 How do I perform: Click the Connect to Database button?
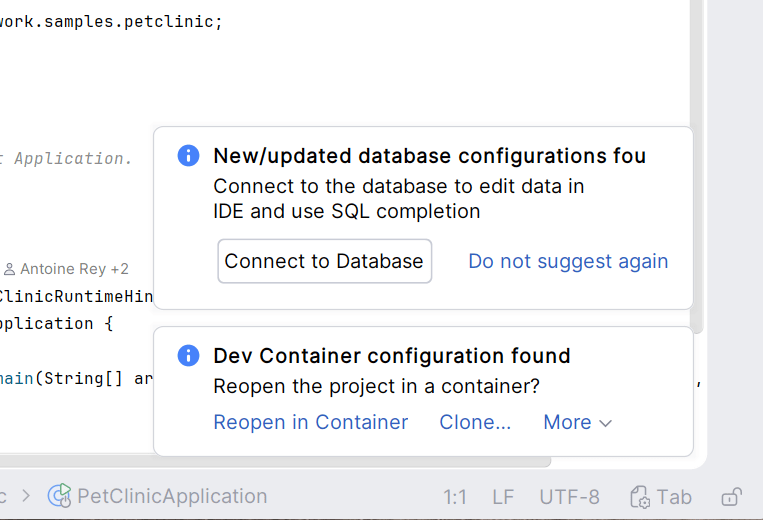[x=324, y=261]
